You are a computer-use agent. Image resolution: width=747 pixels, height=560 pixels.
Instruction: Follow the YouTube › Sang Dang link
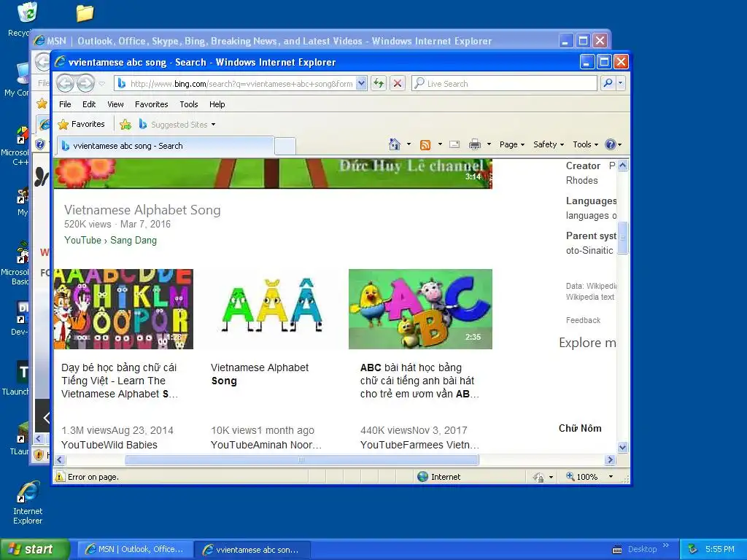111,241
